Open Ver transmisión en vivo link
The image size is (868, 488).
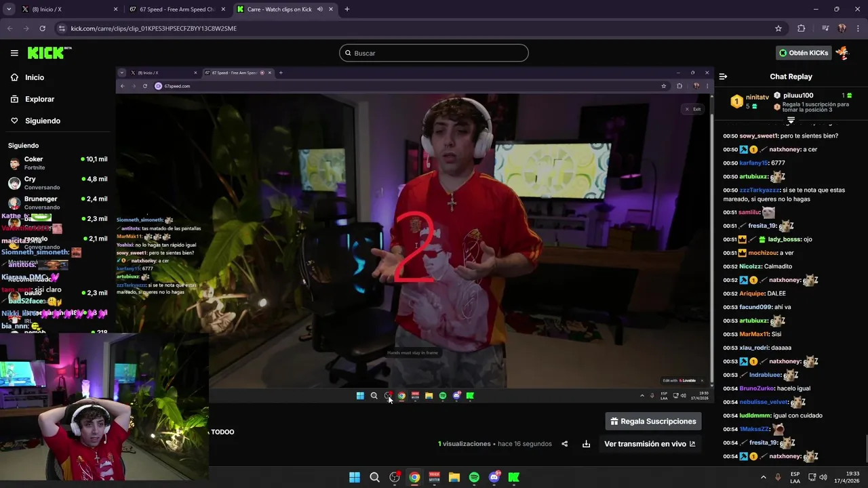point(650,444)
